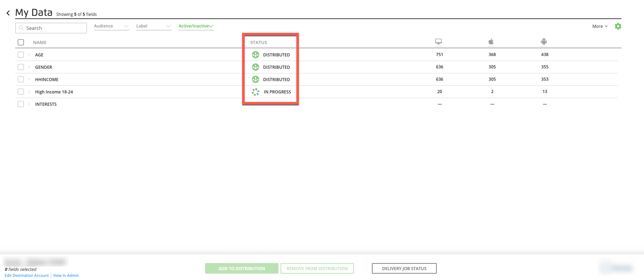Image resolution: width=644 pixels, height=280 pixels.
Task: Select the INTERESTS row checkbox
Action: click(21, 104)
